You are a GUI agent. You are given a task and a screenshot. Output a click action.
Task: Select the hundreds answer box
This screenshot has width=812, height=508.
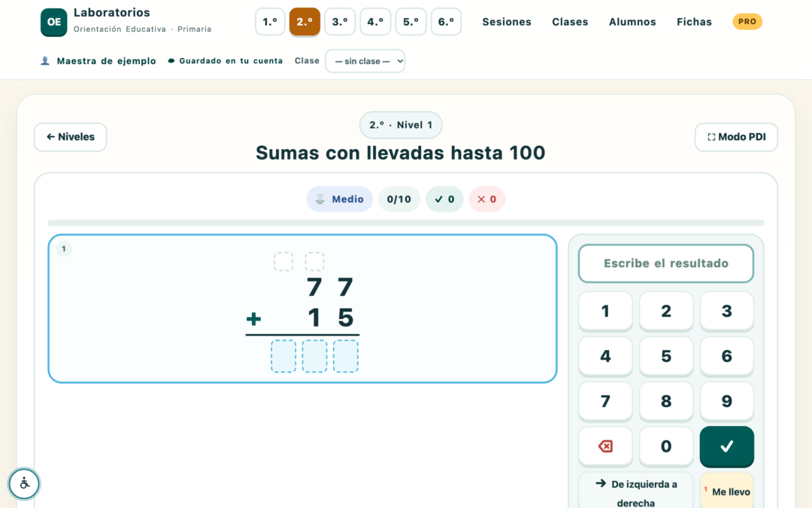[283, 356]
